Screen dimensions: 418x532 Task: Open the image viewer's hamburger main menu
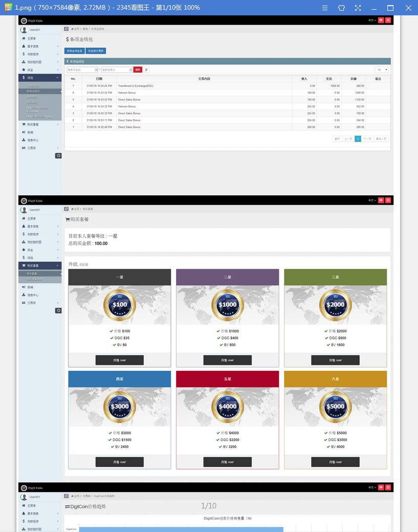[325, 8]
